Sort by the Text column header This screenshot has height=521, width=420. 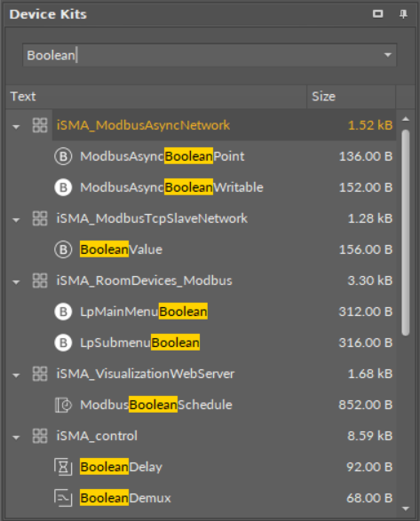(x=156, y=97)
